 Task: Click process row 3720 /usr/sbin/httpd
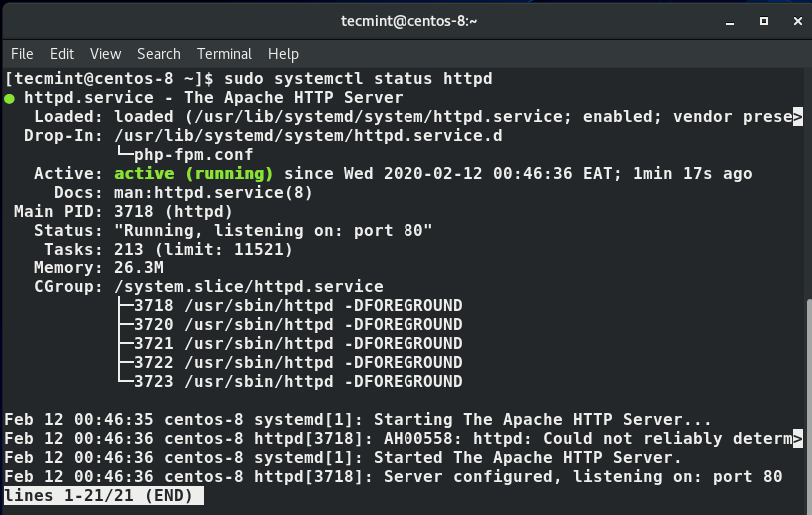[x=298, y=325]
